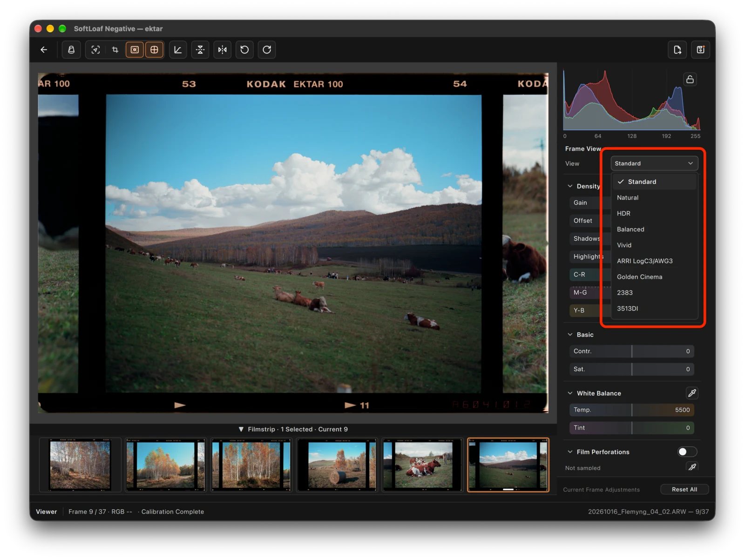This screenshot has width=745, height=560.
Task: Click the Gain slider label
Action: [x=580, y=202]
